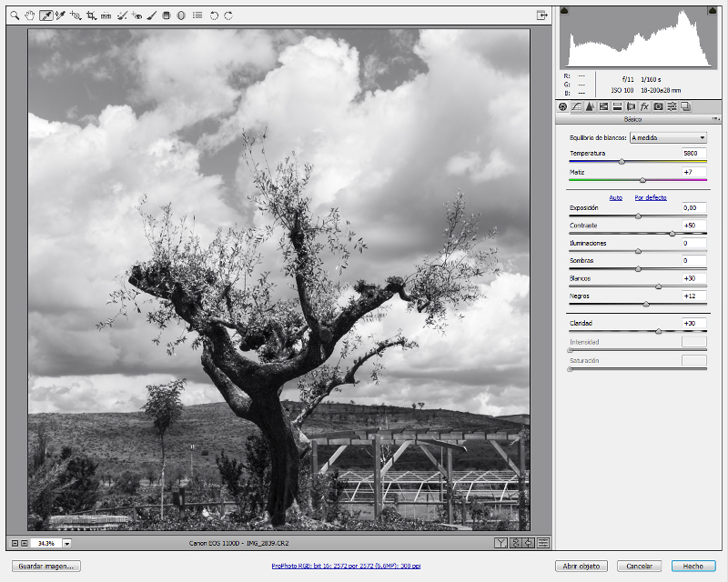
Task: Switch to the Split Toning tab
Action: [x=617, y=106]
